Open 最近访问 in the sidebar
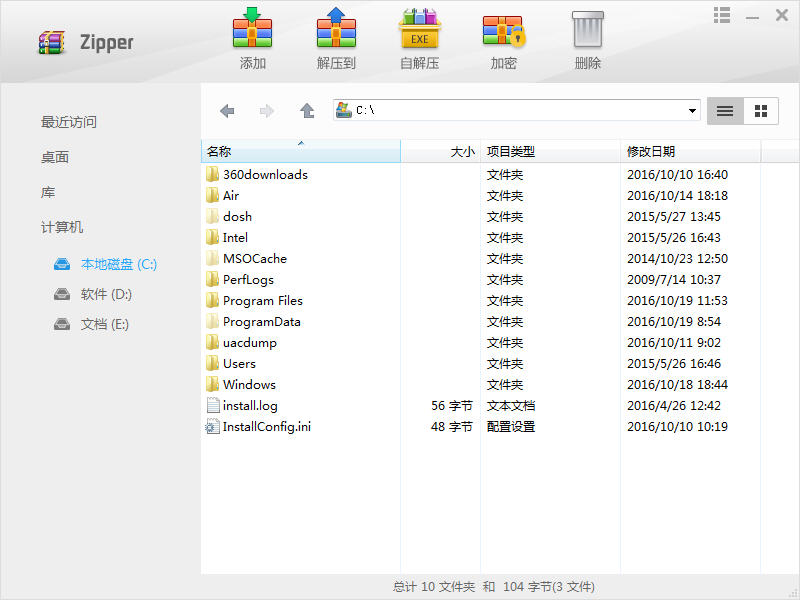This screenshot has width=800, height=600. coord(68,122)
